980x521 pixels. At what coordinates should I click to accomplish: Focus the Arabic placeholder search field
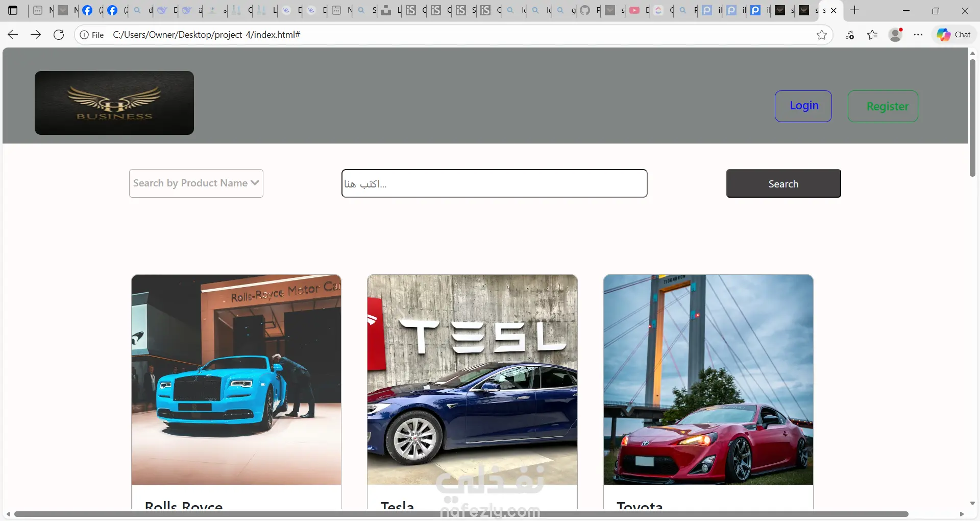[x=494, y=183]
